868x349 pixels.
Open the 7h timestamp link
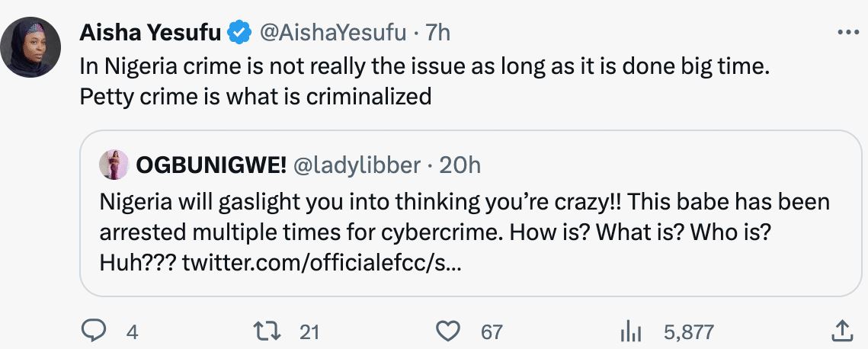pyautogui.click(x=437, y=33)
